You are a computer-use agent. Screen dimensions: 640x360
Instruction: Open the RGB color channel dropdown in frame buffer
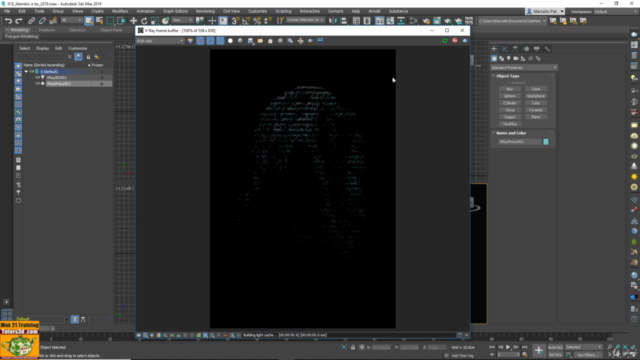[160, 41]
